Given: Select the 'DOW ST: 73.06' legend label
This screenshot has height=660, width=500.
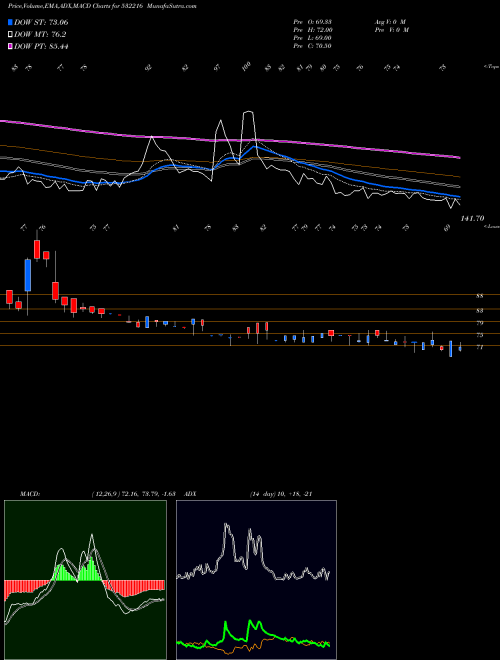Looking at the screenshot, I should coord(41,22).
